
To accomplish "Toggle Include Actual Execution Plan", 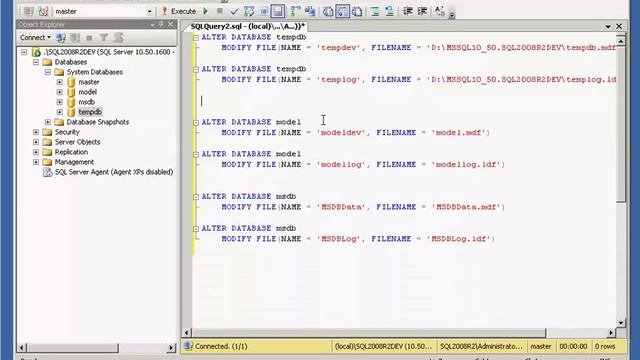I will pyautogui.click(x=295, y=11).
